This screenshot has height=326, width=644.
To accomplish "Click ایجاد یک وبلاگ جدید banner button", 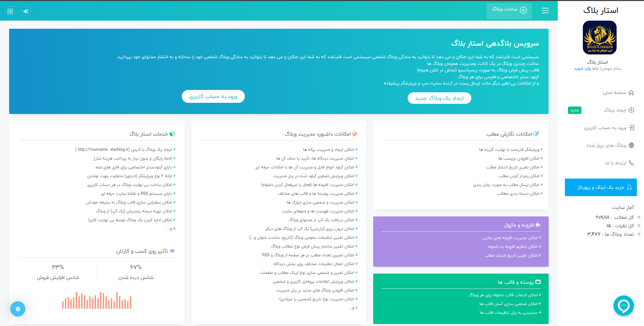I will [x=439, y=98].
